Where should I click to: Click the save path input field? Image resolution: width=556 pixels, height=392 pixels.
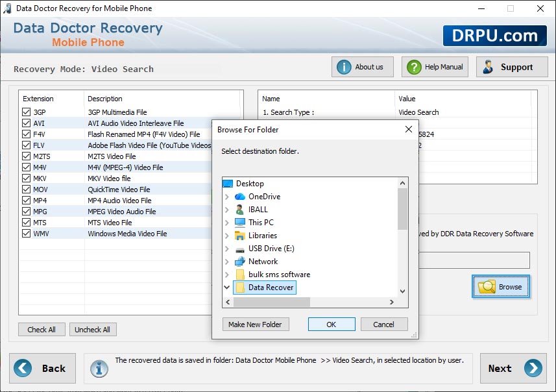pyautogui.click(x=474, y=260)
